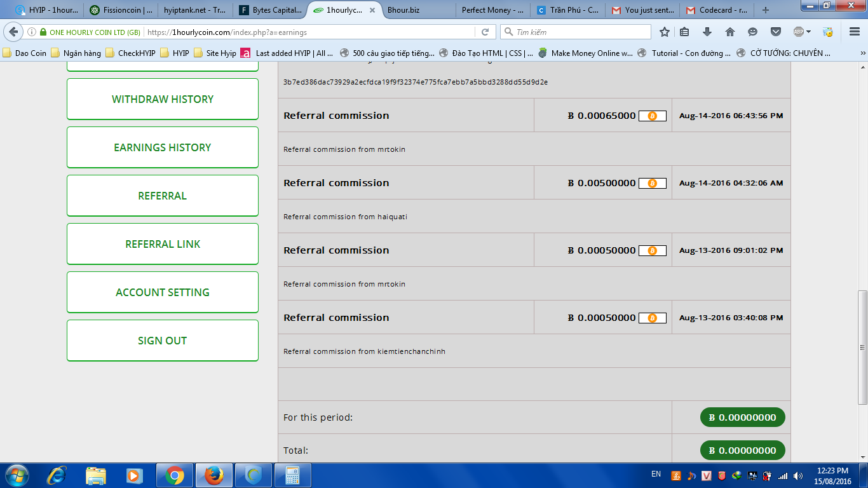Show the bookmarks list icon
868x488 pixels.
(684, 32)
